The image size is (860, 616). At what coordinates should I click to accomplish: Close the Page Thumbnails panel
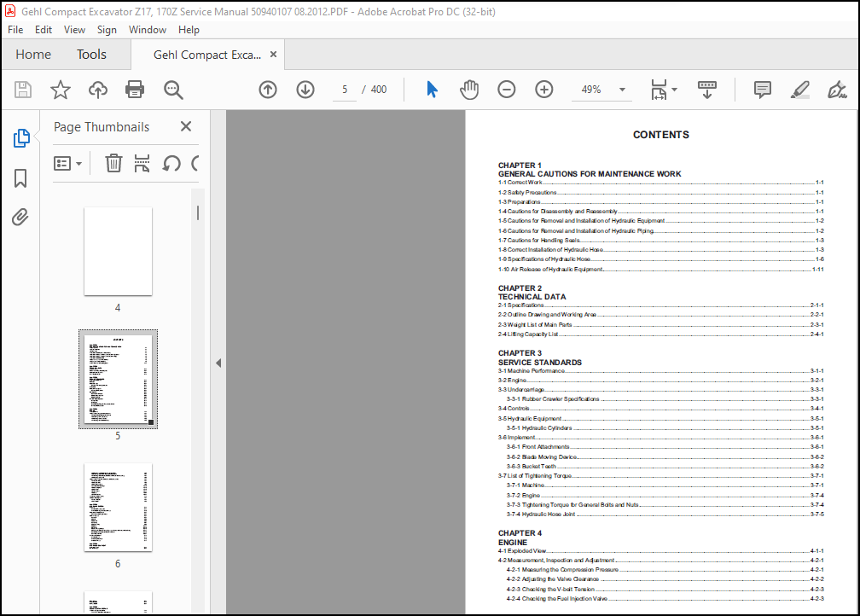click(x=186, y=127)
